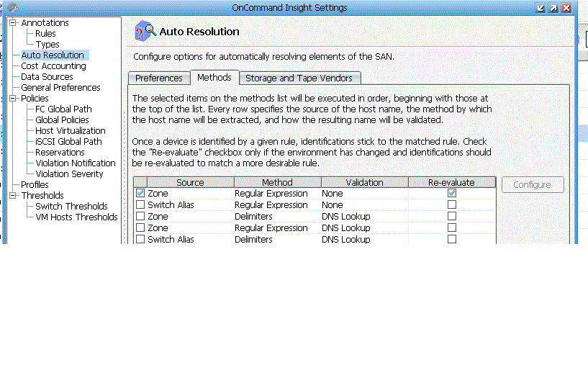Select Rules under Annotations
This screenshot has width=588, height=383.
tap(45, 33)
